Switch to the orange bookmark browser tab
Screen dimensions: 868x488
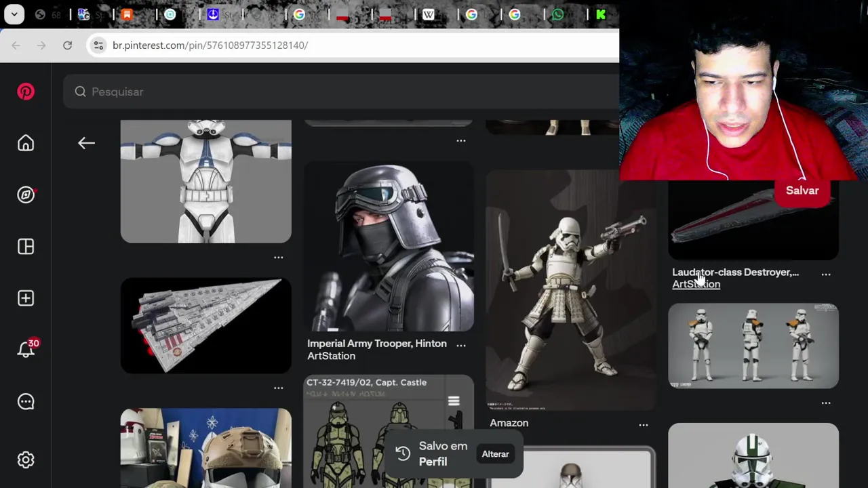point(127,14)
